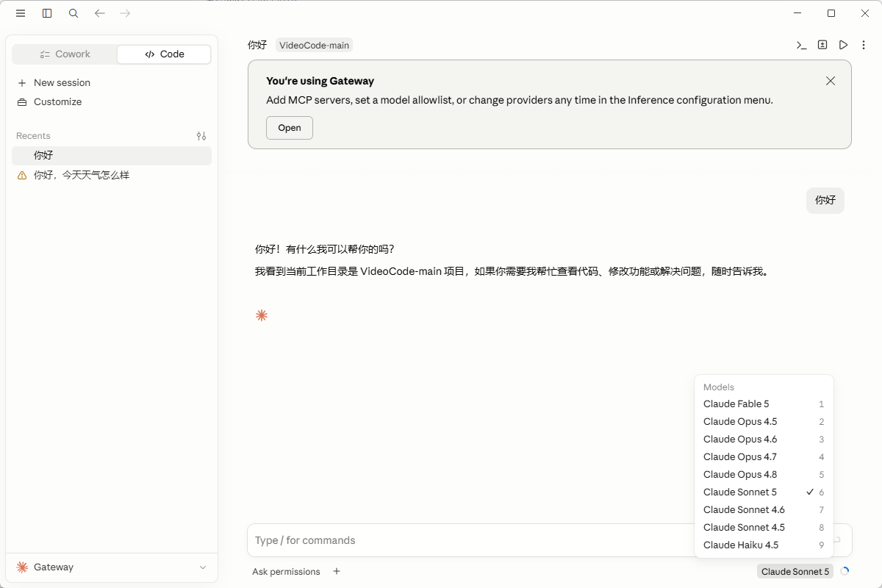This screenshot has width=882, height=588.
Task: Select Claude Sonnet 4.6 model
Action: tap(764, 509)
